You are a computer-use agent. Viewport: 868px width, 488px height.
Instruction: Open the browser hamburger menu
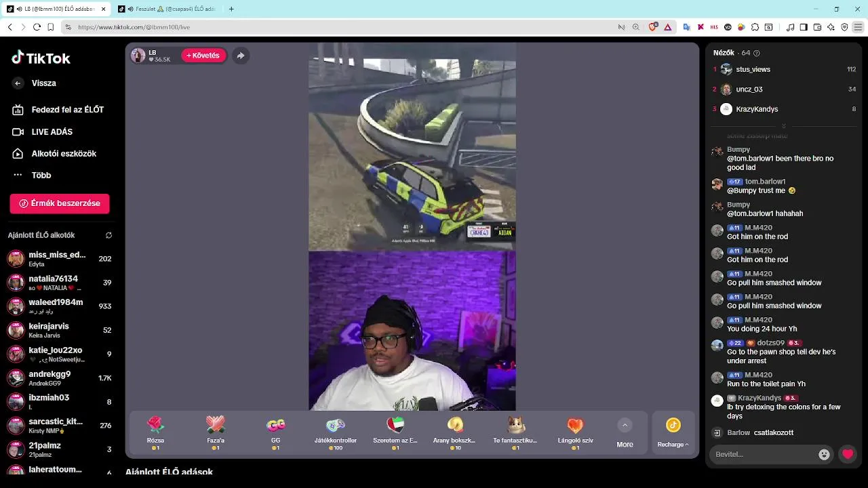pyautogui.click(x=858, y=27)
